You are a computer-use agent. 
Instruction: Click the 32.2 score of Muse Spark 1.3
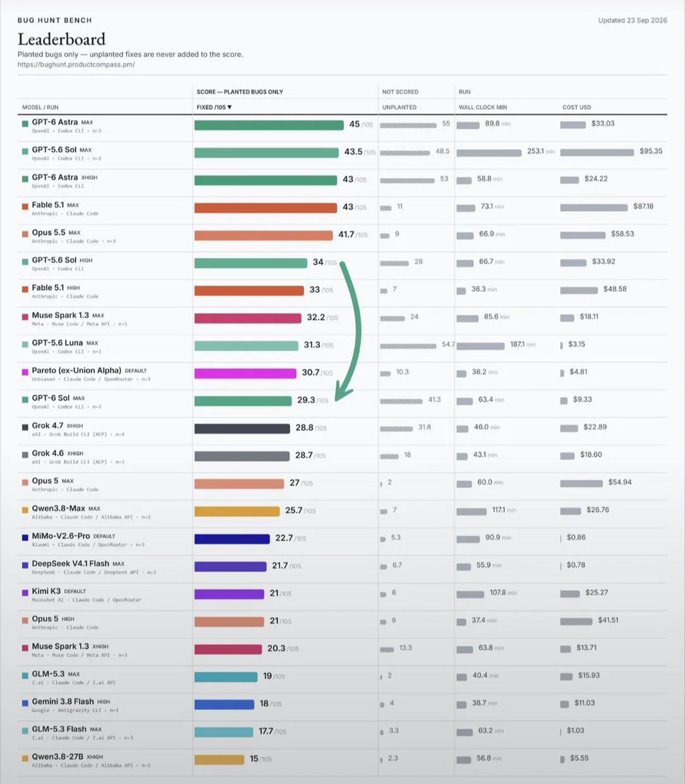coord(316,318)
